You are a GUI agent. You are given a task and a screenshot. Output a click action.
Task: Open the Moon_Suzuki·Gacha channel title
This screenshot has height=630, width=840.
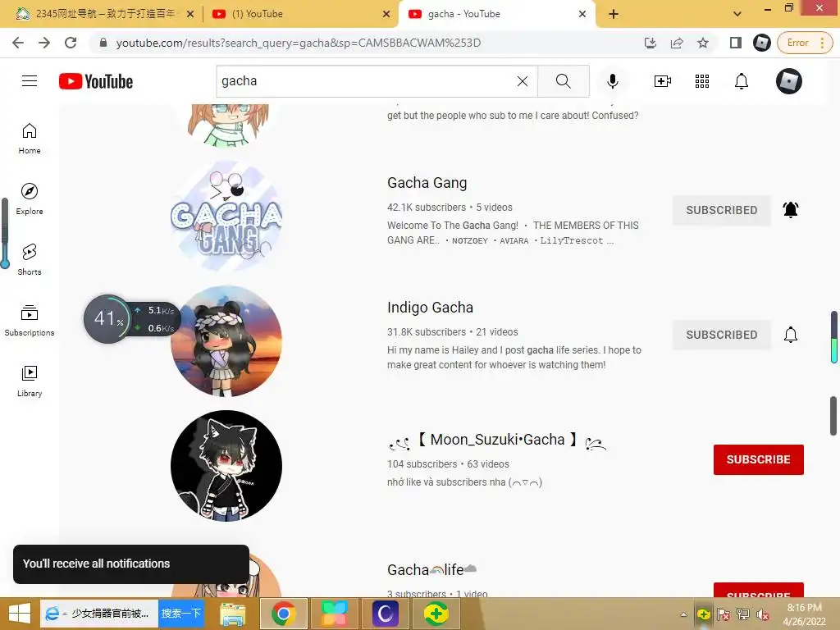pos(497,441)
